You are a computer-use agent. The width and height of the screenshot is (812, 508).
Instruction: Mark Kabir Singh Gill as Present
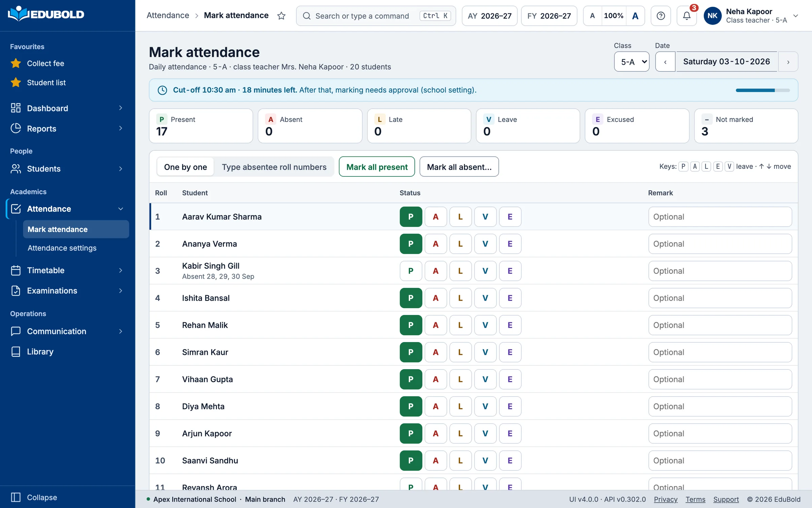click(x=411, y=271)
